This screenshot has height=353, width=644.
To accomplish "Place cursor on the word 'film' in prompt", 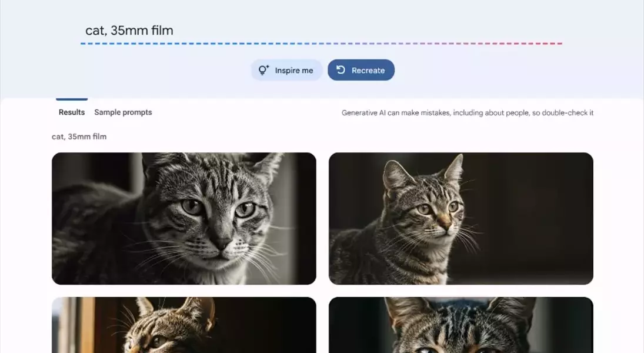I will pyautogui.click(x=162, y=31).
